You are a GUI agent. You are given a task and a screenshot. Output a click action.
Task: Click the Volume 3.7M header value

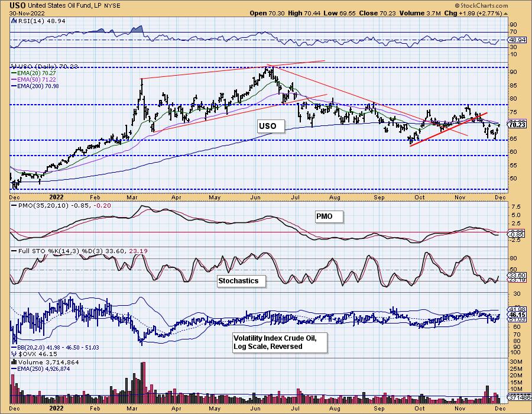coord(420,13)
